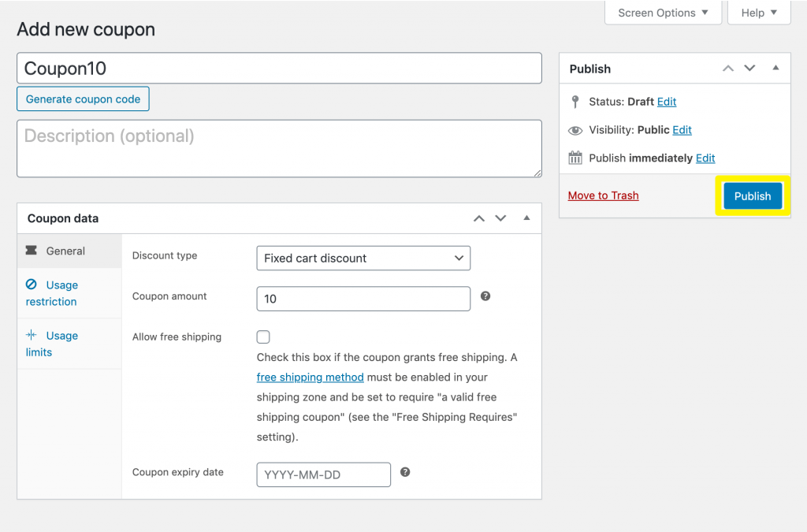The width and height of the screenshot is (807, 532).
Task: Open the free shipping method link
Action: (310, 378)
